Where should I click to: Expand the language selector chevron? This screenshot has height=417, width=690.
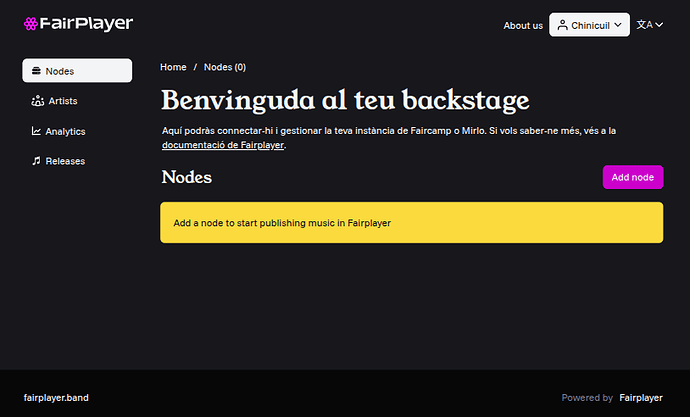pos(659,25)
